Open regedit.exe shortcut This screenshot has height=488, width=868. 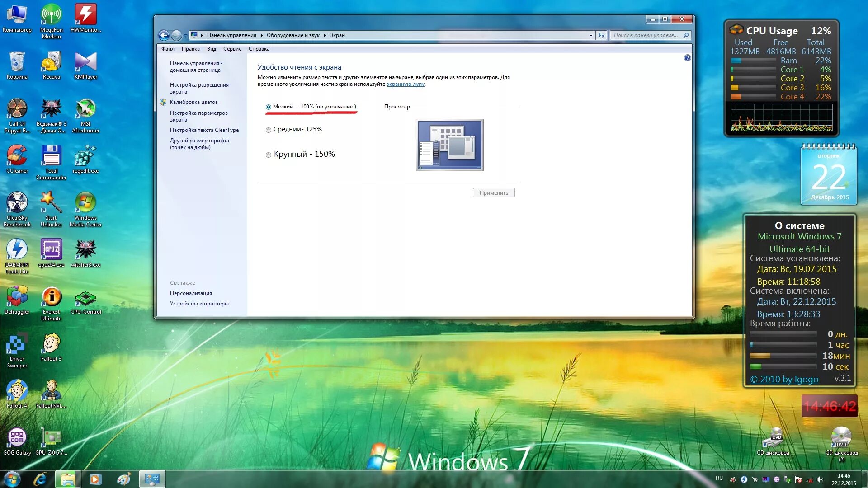[x=85, y=159]
